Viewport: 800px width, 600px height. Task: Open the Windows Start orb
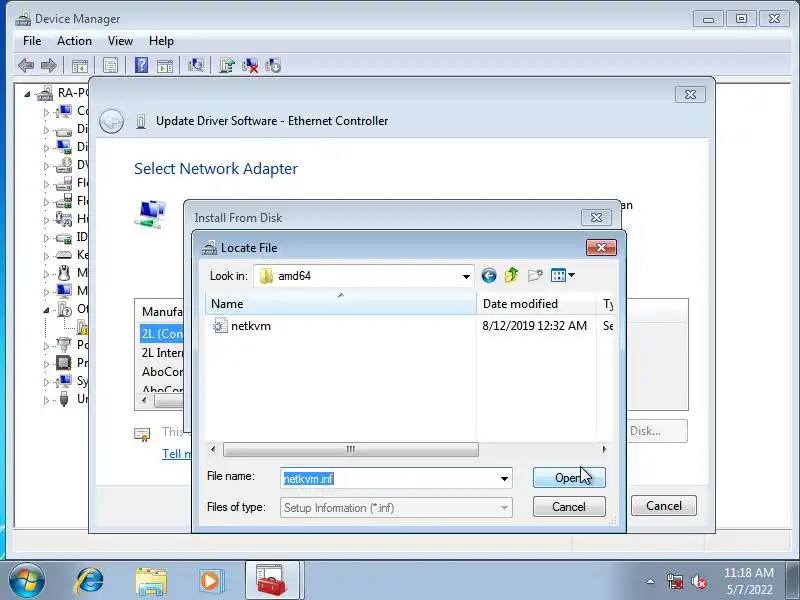[x=27, y=580]
